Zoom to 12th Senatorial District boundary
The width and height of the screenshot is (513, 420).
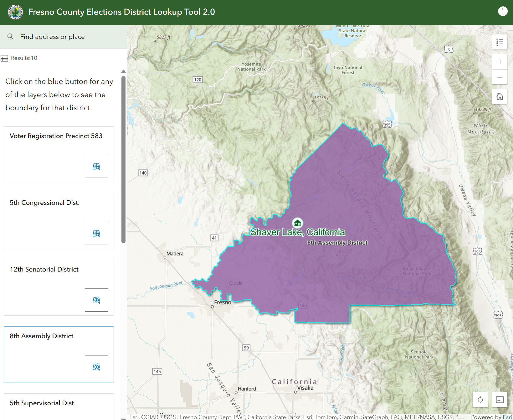tap(96, 300)
